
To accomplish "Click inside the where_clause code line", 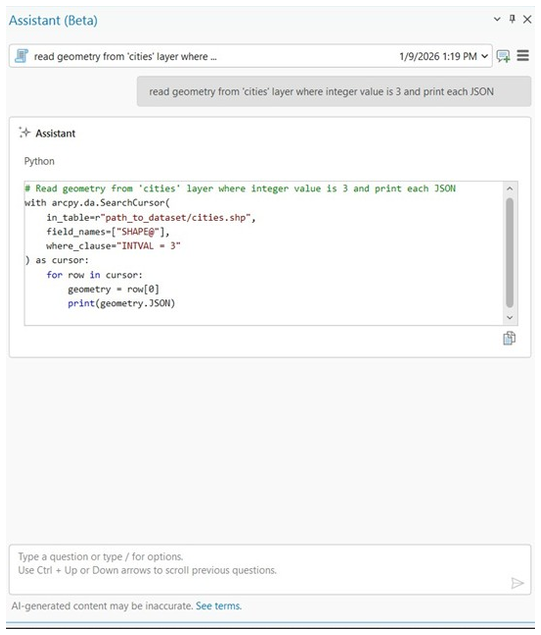I will [x=113, y=246].
